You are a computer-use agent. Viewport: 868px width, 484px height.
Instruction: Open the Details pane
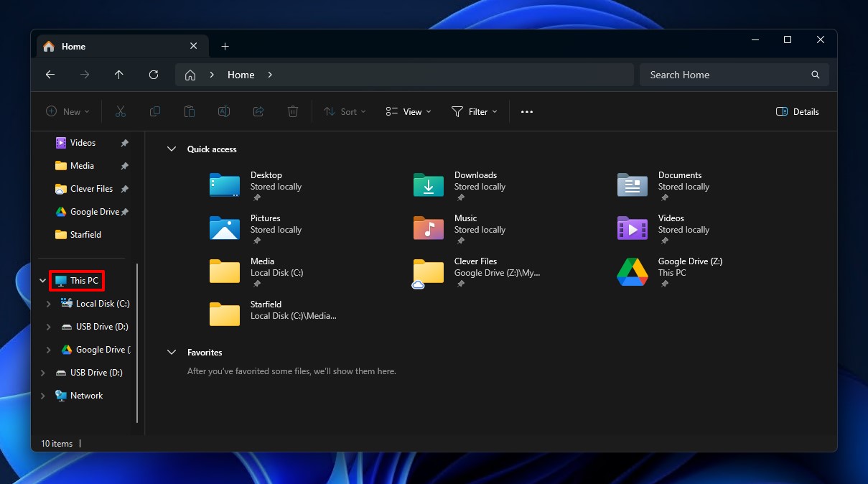click(x=797, y=111)
